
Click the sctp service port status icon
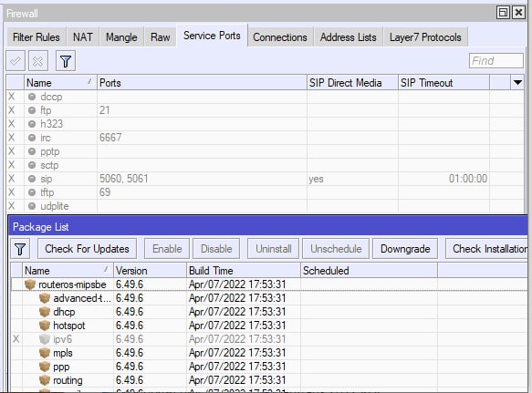tap(32, 165)
